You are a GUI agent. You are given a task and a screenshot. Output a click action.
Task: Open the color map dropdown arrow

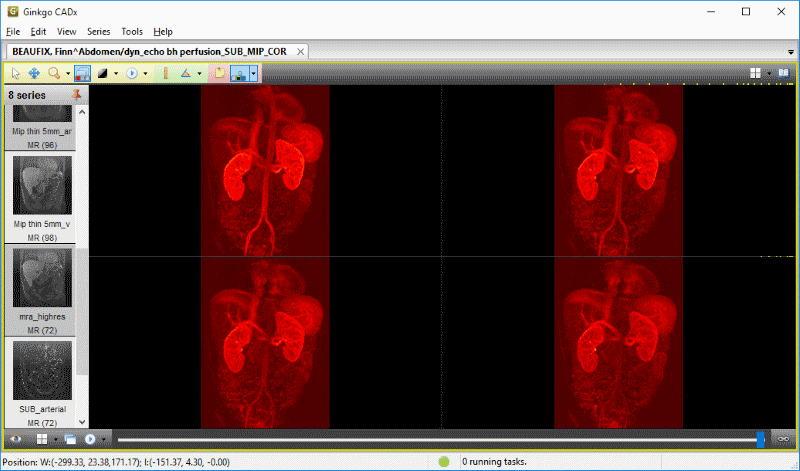[254, 73]
